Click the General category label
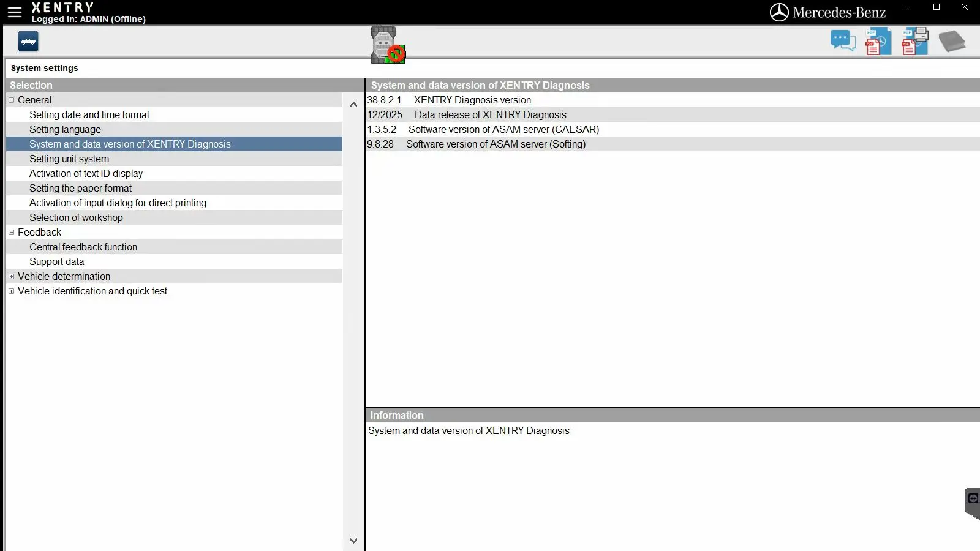The width and height of the screenshot is (980, 551). pos(35,100)
